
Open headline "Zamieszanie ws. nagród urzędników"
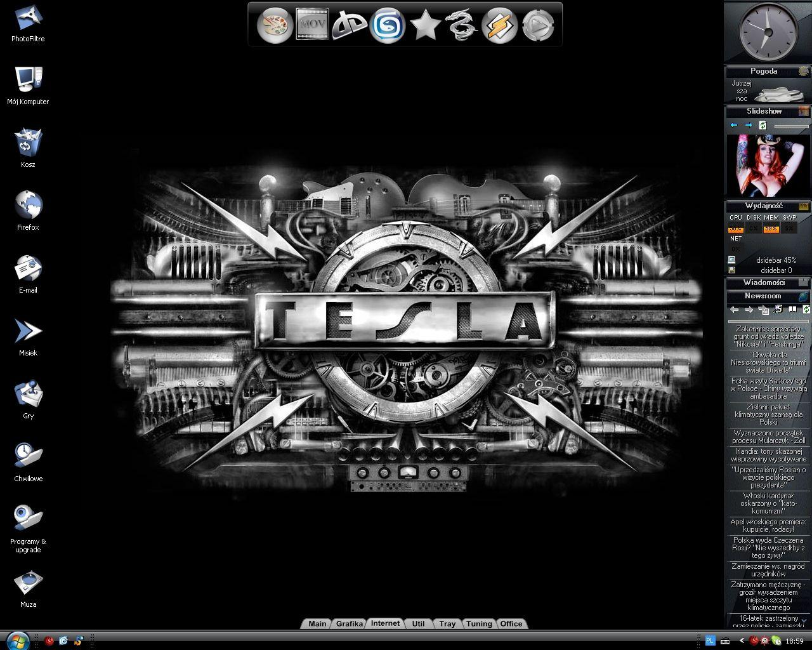point(768,569)
